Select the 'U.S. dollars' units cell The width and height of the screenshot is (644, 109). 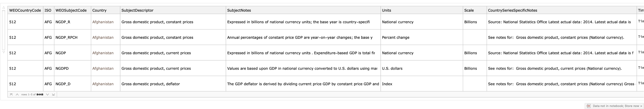coord(392,68)
